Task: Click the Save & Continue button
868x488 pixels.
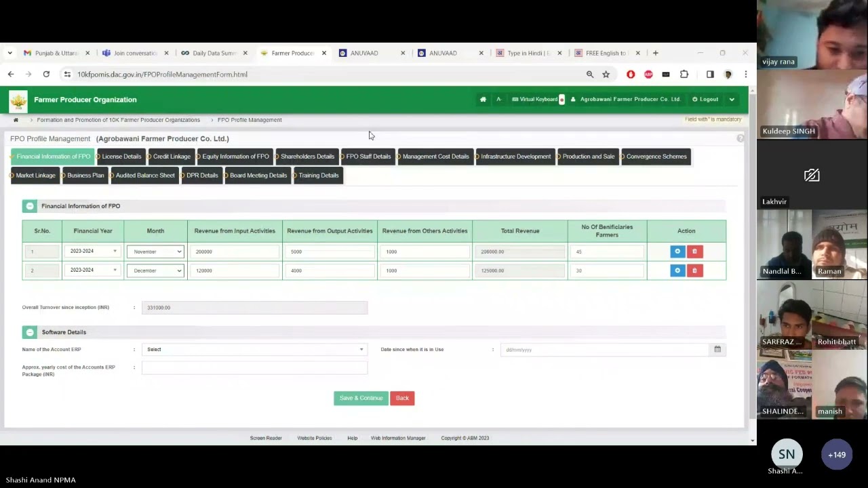Action: [361, 398]
